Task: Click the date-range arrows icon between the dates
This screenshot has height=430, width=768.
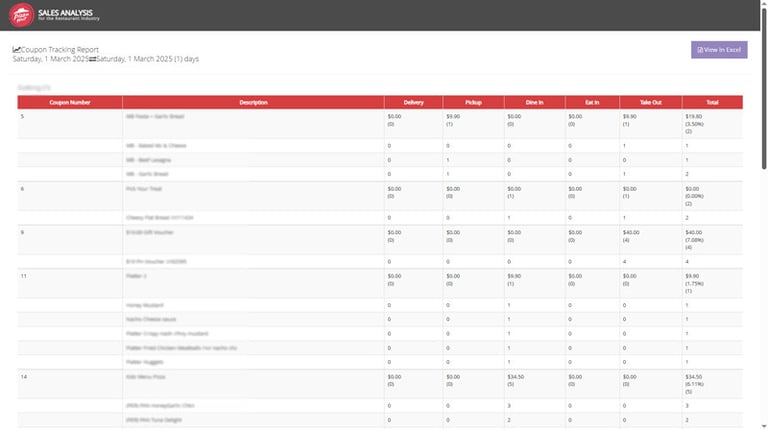Action: [x=92, y=59]
